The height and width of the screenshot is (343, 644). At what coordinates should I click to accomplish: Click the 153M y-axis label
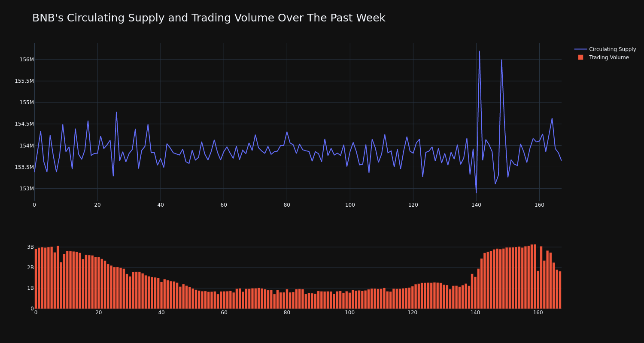point(27,188)
